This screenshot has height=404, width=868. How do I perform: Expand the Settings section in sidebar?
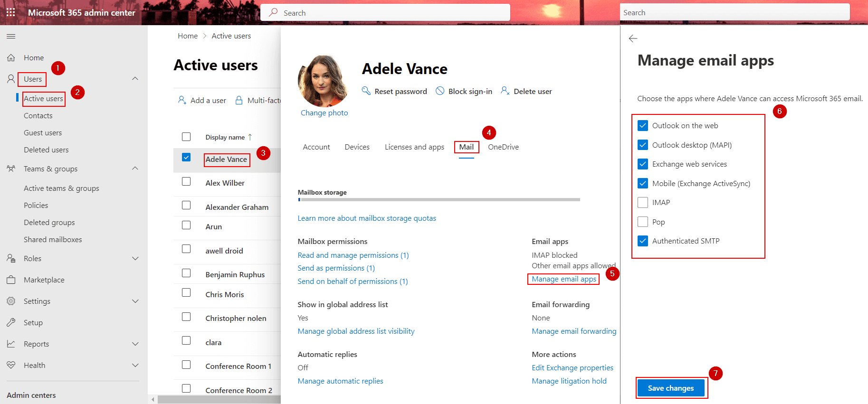point(135,301)
